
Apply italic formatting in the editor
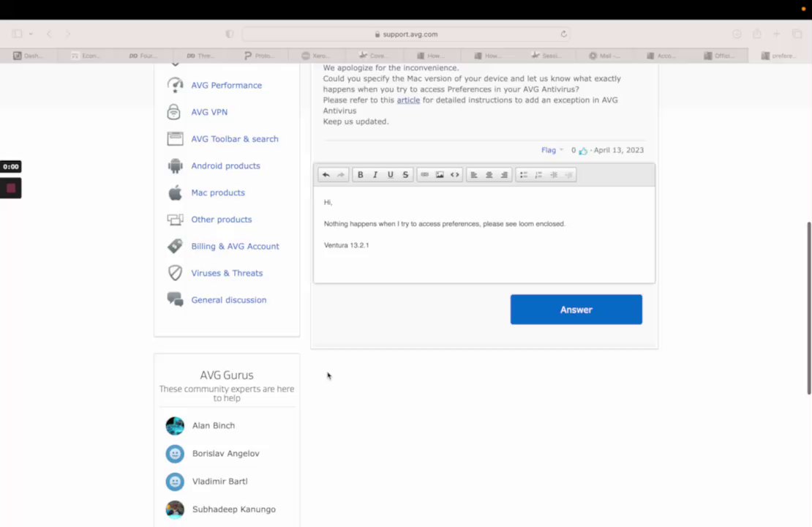[x=375, y=175]
